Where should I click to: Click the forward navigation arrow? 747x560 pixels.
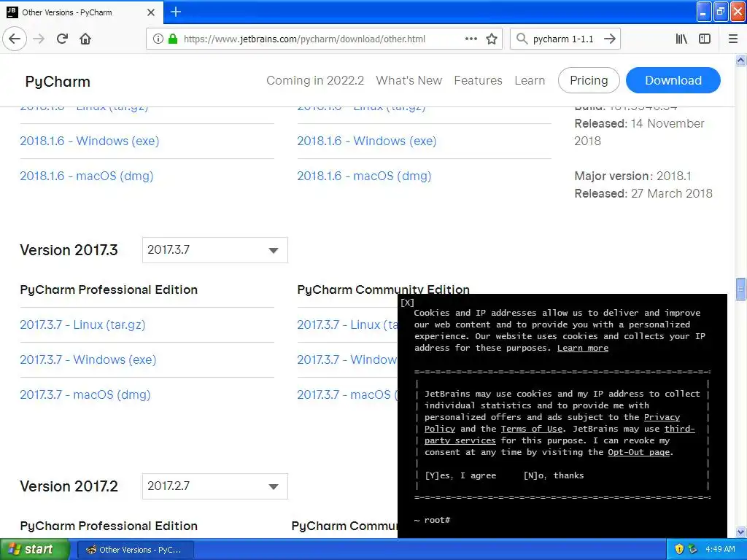[x=39, y=39]
